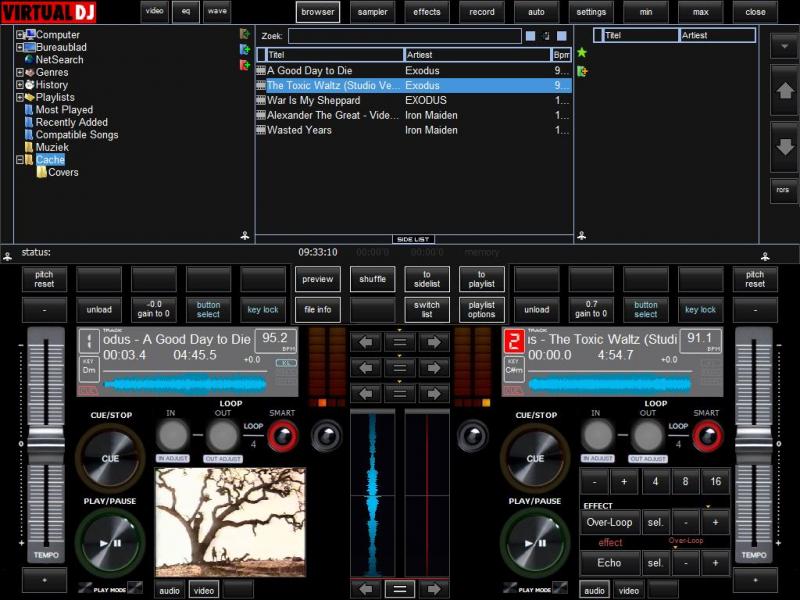The width and height of the screenshot is (800, 600).
Task: Switch to the browser tab
Action: point(317,12)
